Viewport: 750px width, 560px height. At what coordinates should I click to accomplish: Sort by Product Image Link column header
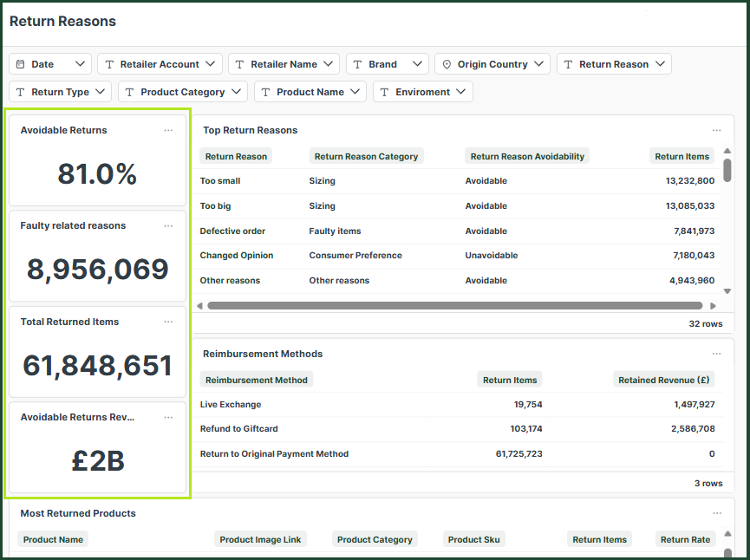point(260,539)
